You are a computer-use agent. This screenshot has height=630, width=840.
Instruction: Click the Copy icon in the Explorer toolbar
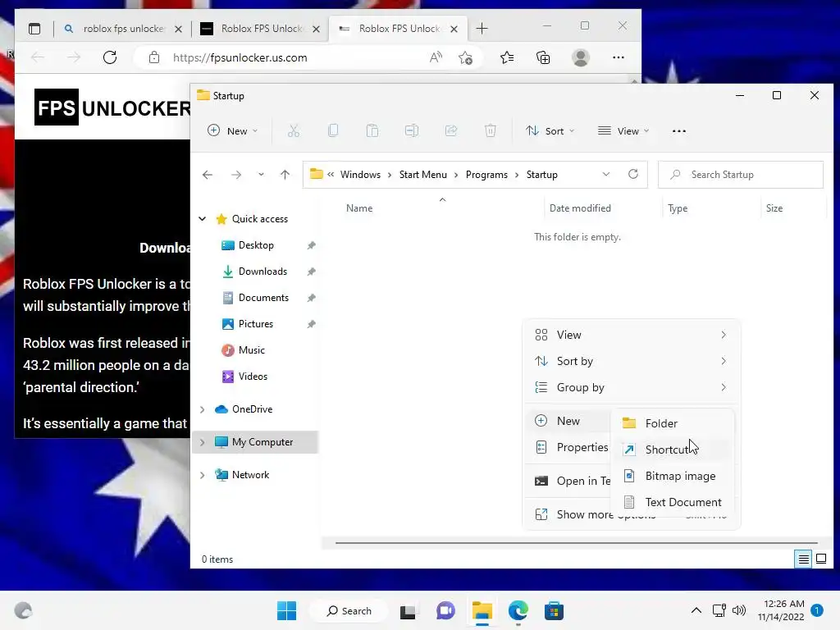333,130
